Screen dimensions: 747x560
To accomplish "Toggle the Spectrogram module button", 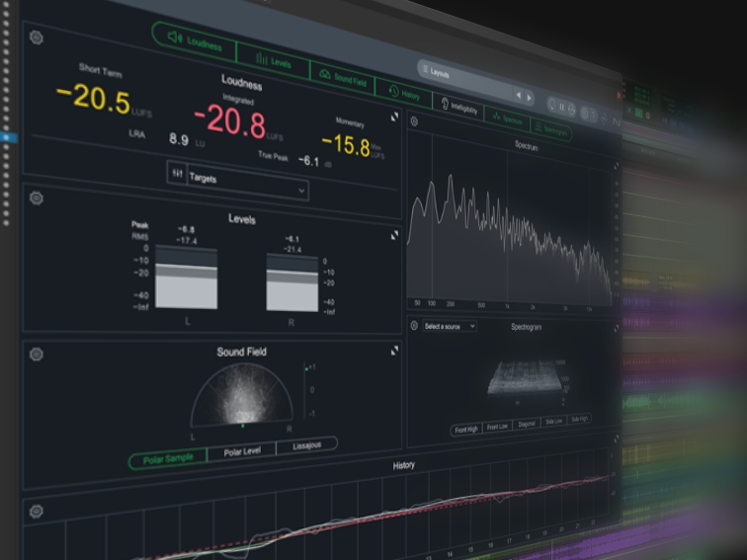I will coord(550,129).
